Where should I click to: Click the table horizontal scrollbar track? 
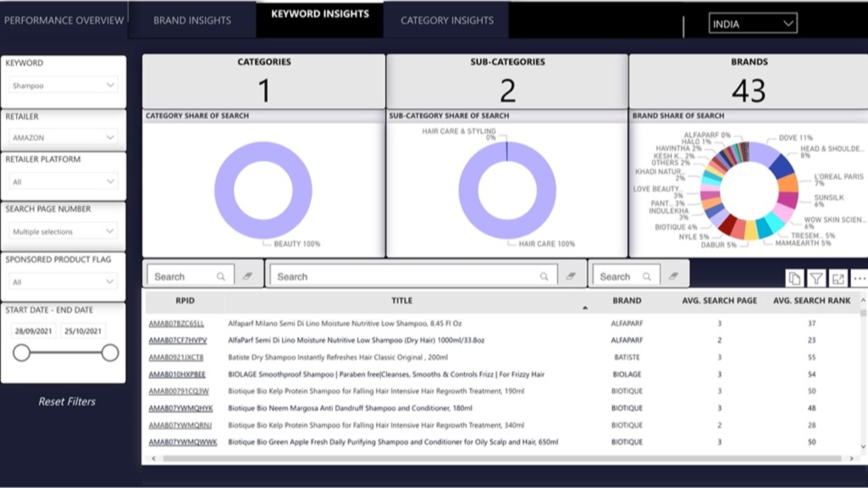click(x=502, y=459)
